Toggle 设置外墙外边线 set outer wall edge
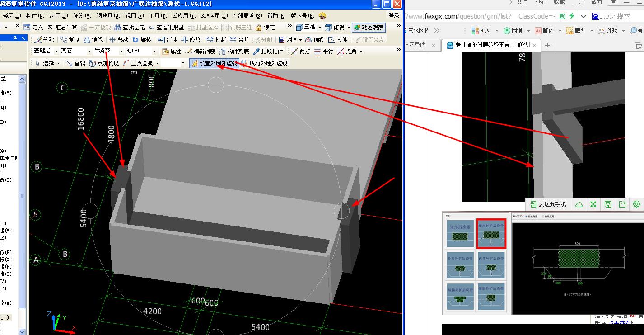Viewport: 644px width, 335px height. pyautogui.click(x=215, y=63)
